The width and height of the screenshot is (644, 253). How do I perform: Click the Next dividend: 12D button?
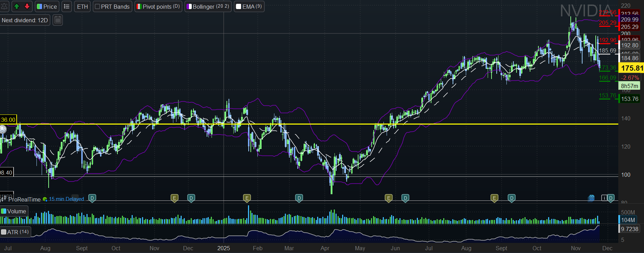tap(25, 20)
